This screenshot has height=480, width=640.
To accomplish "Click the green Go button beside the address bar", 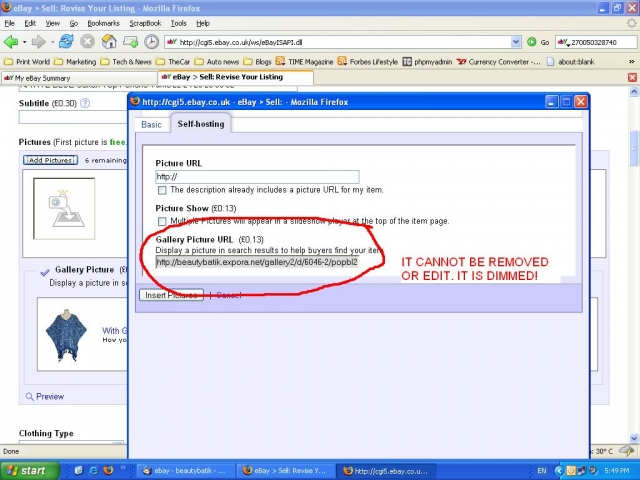I will click(532, 42).
